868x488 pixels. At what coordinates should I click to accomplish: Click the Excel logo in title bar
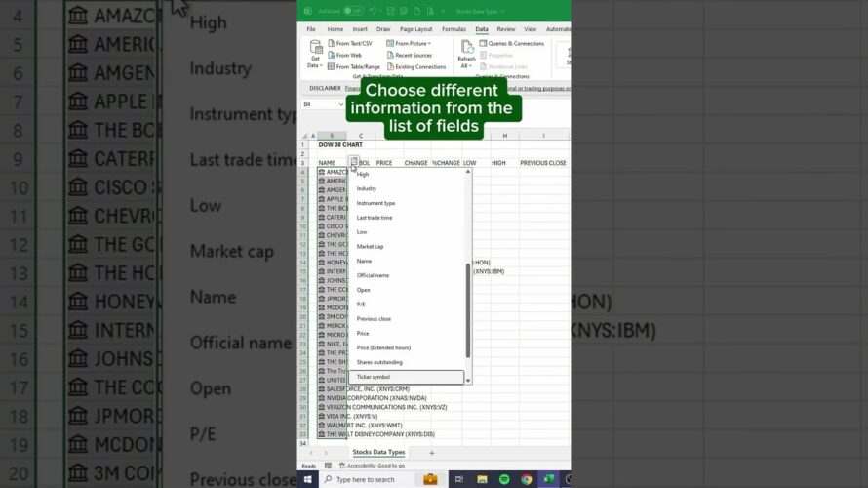tap(308, 11)
